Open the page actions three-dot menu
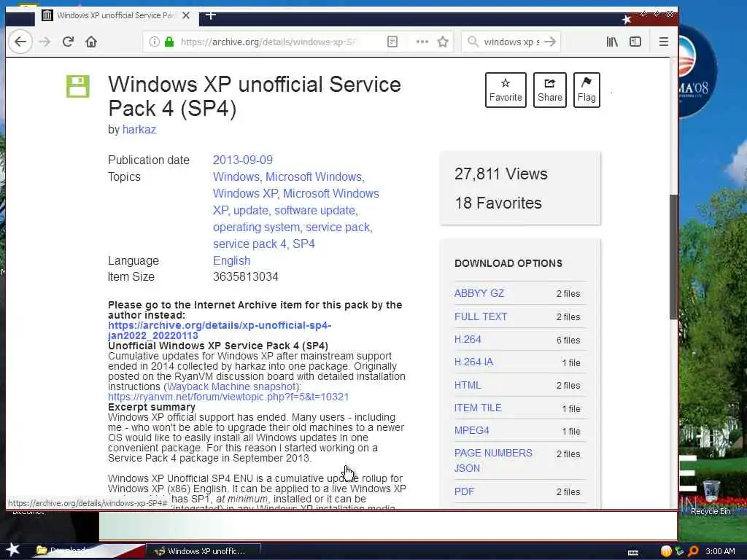 (422, 42)
